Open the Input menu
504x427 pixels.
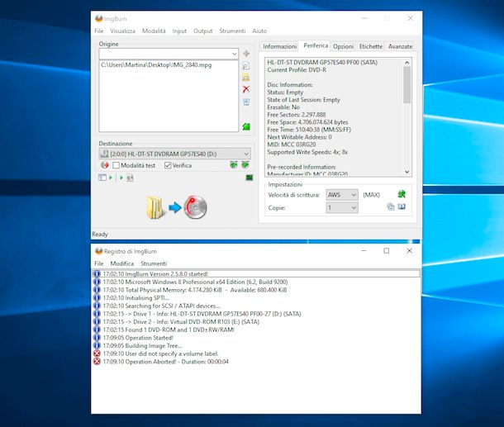179,31
